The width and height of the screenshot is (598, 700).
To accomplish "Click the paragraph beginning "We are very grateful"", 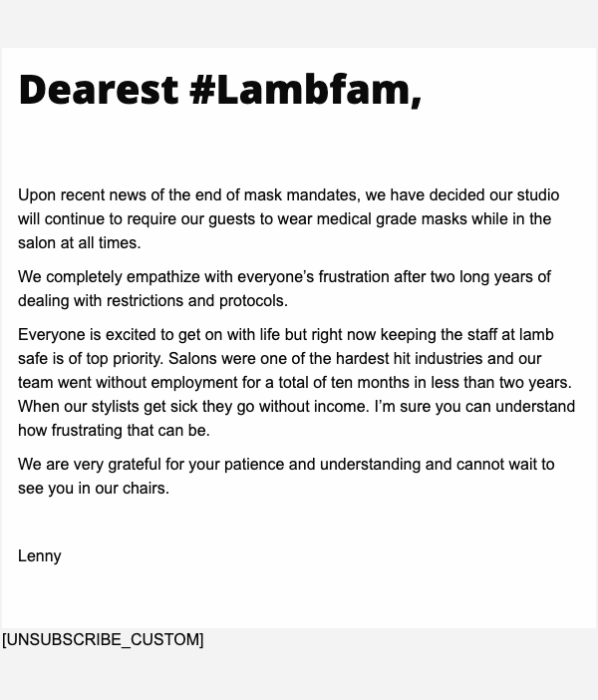I will pos(286,476).
